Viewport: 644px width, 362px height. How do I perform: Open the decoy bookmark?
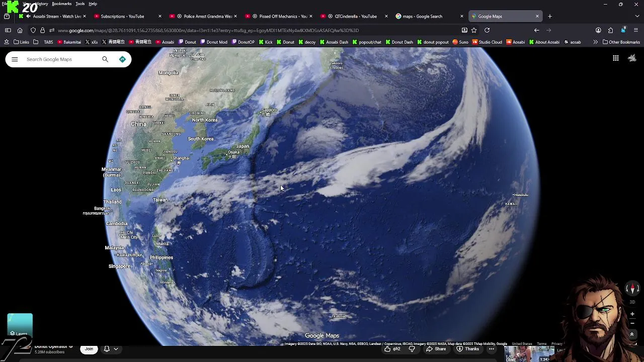306,42
